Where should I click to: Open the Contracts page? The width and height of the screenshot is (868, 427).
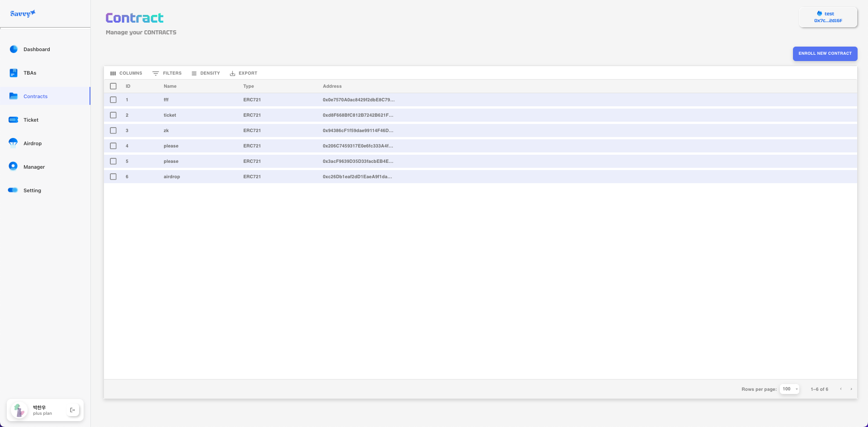point(45,96)
